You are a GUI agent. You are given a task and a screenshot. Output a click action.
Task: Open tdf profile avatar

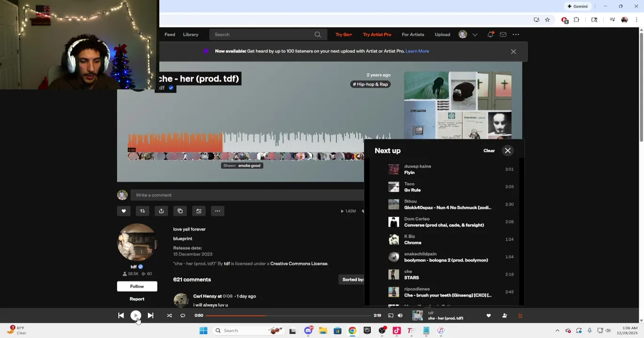click(x=137, y=242)
